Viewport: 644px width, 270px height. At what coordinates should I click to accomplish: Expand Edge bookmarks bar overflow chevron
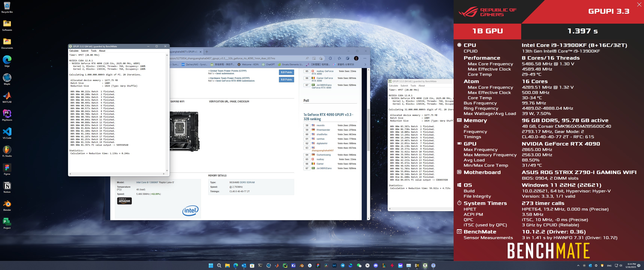[365, 64]
